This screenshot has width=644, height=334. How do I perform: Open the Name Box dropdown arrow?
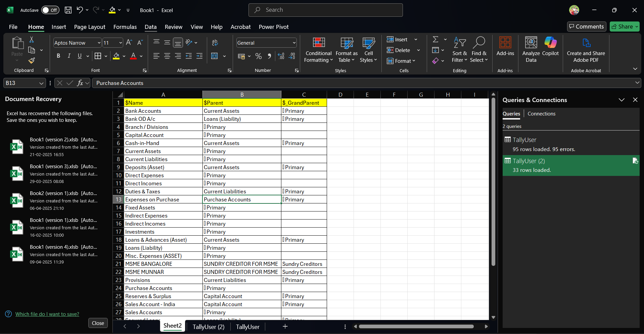(x=41, y=83)
